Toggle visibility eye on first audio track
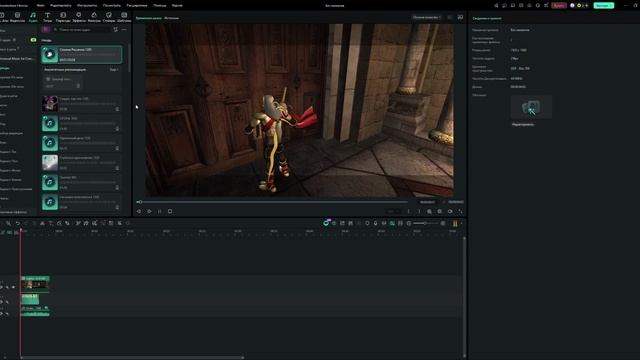The height and width of the screenshot is (360, 640). pyautogui.click(x=1, y=302)
